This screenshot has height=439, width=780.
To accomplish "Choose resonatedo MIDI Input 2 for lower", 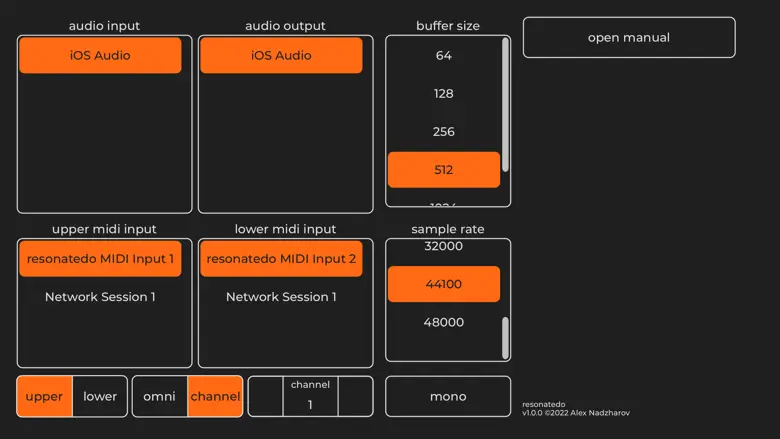I will click(x=282, y=259).
